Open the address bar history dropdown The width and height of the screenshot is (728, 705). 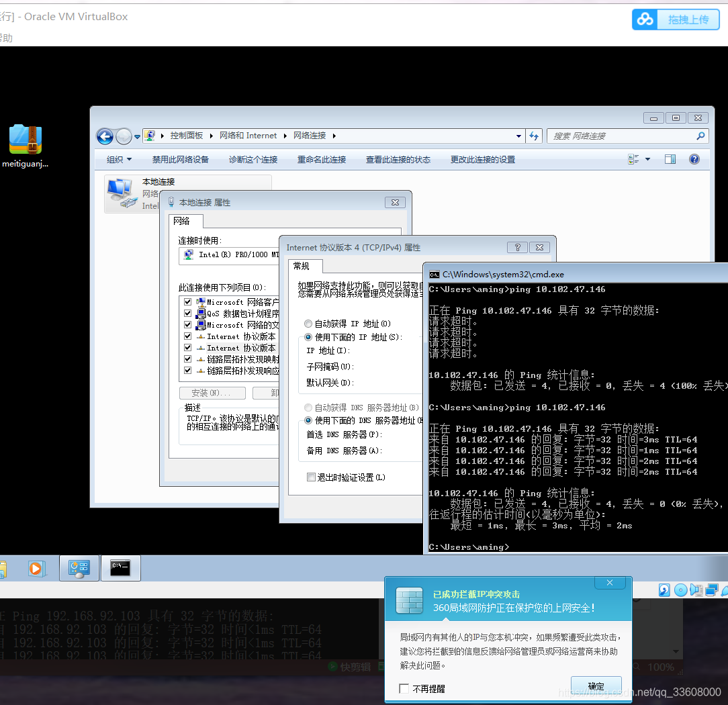pos(518,136)
